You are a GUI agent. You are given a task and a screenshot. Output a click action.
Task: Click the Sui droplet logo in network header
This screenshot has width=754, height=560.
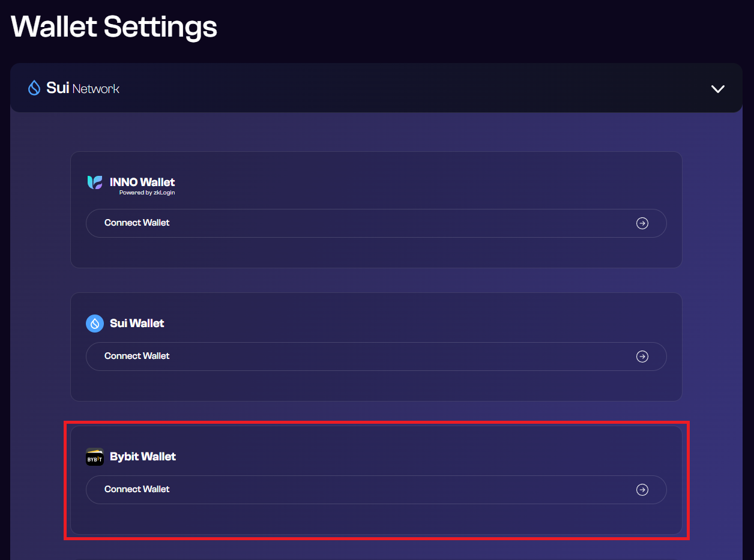pyautogui.click(x=34, y=88)
